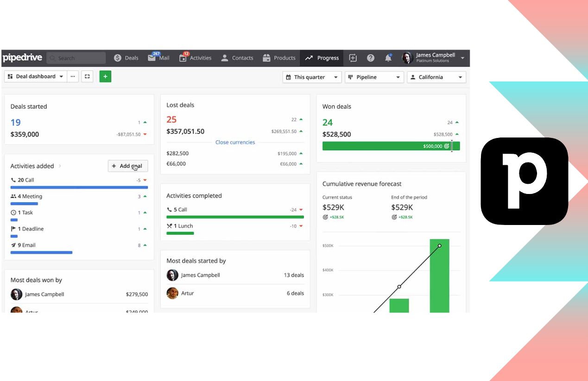This screenshot has width=588, height=381.
Task: Open the notifications bell
Action: click(x=388, y=58)
